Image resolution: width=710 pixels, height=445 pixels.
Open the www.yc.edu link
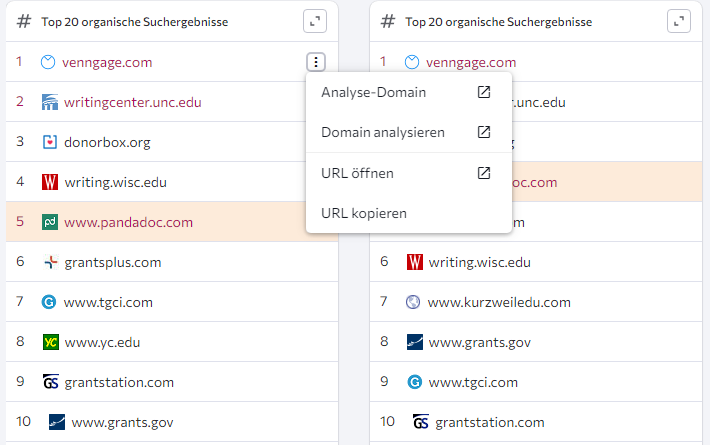[x=102, y=342]
